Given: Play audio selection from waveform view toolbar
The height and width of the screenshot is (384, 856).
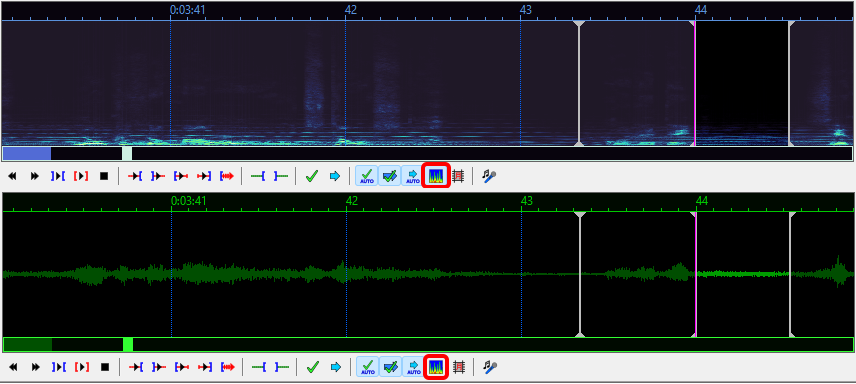Looking at the screenshot, I should click(x=58, y=367).
